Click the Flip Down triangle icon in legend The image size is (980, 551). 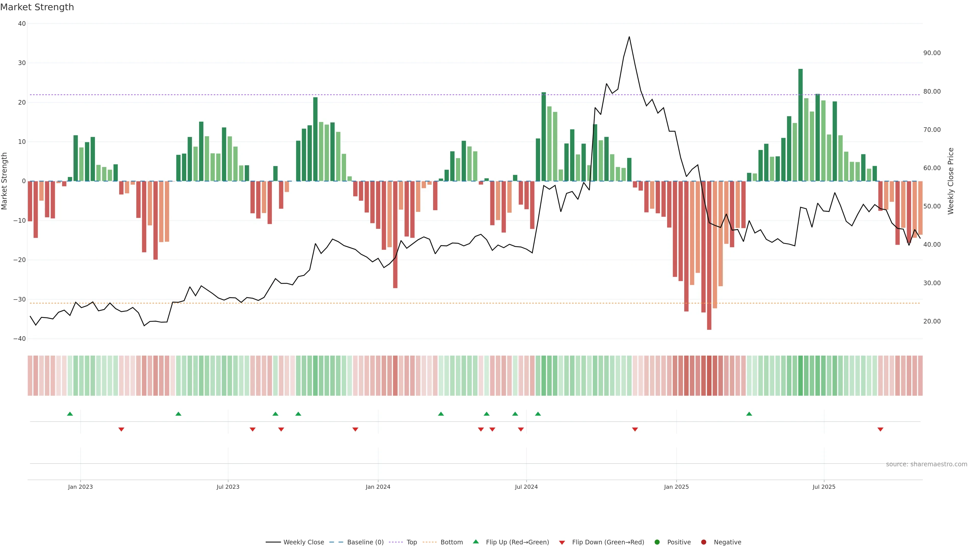coord(562,543)
